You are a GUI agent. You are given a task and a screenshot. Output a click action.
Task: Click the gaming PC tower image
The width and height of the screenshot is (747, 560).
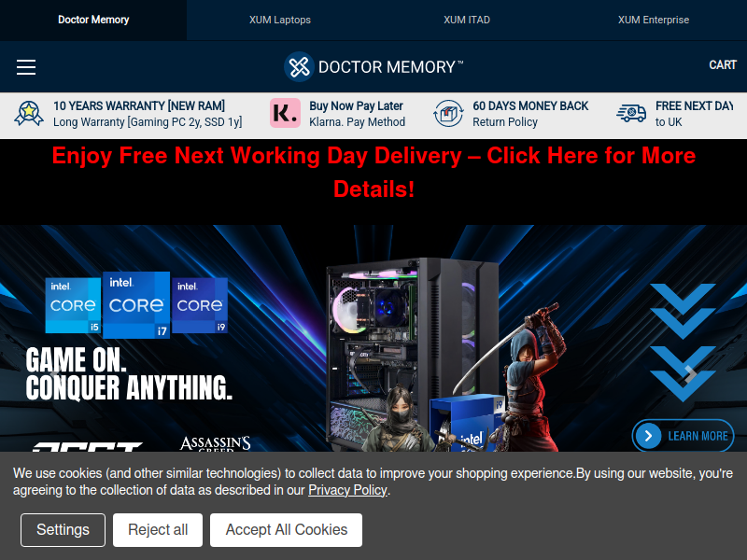(x=412, y=355)
